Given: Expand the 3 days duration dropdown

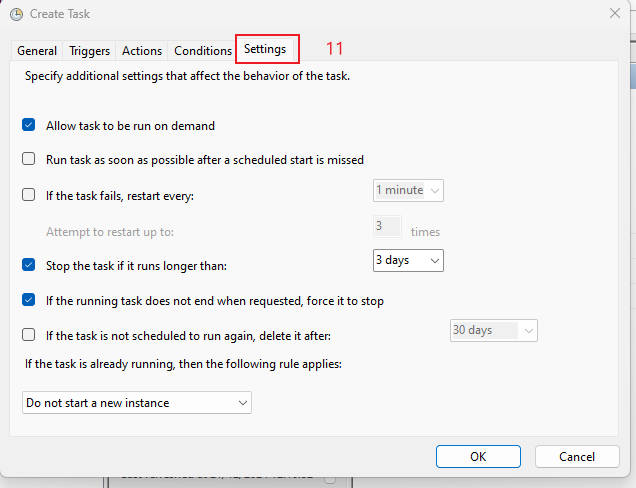Looking at the screenshot, I should coord(408,260).
